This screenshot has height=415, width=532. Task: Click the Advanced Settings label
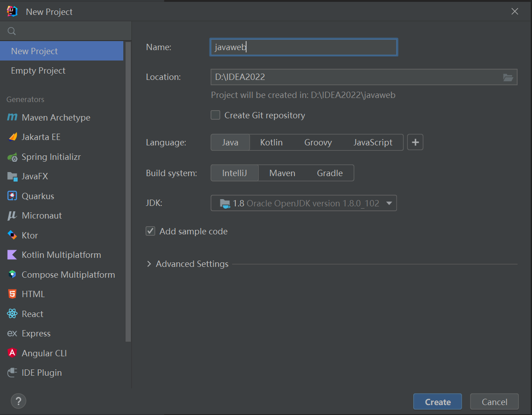click(192, 264)
